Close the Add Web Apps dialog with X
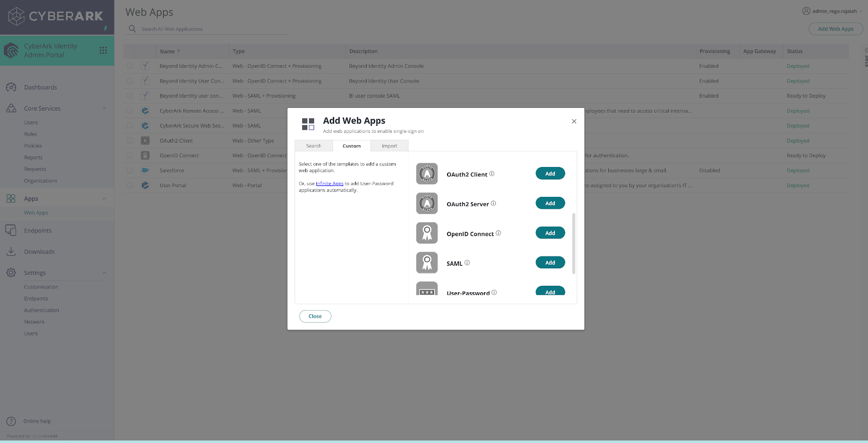 click(574, 121)
